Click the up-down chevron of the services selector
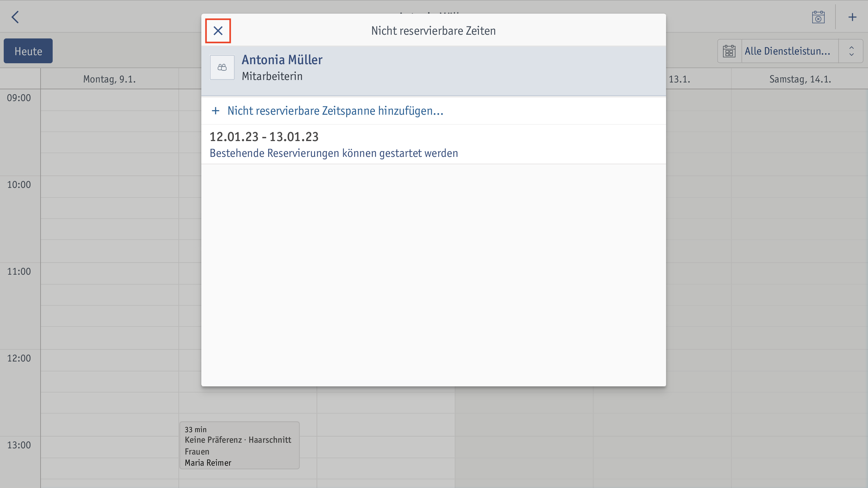 click(852, 51)
